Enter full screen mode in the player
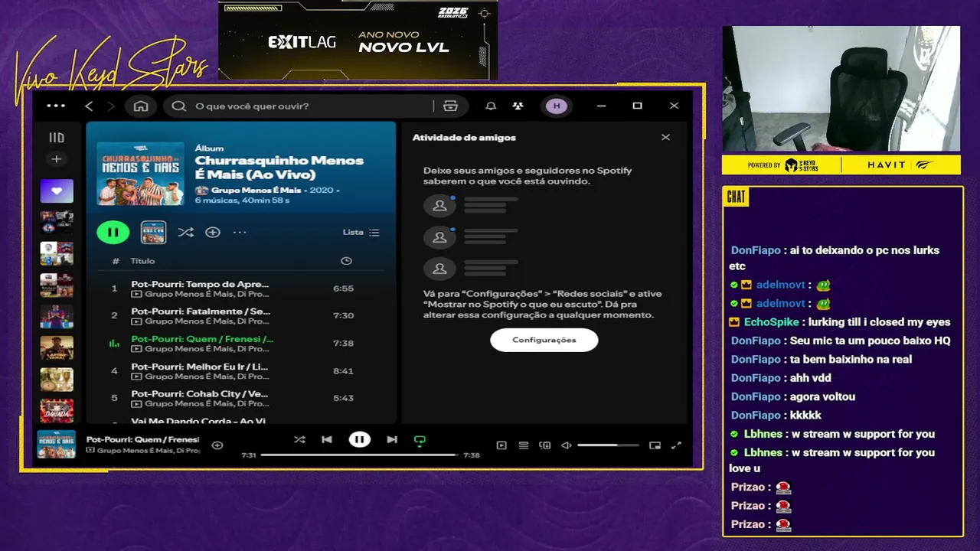 point(676,445)
